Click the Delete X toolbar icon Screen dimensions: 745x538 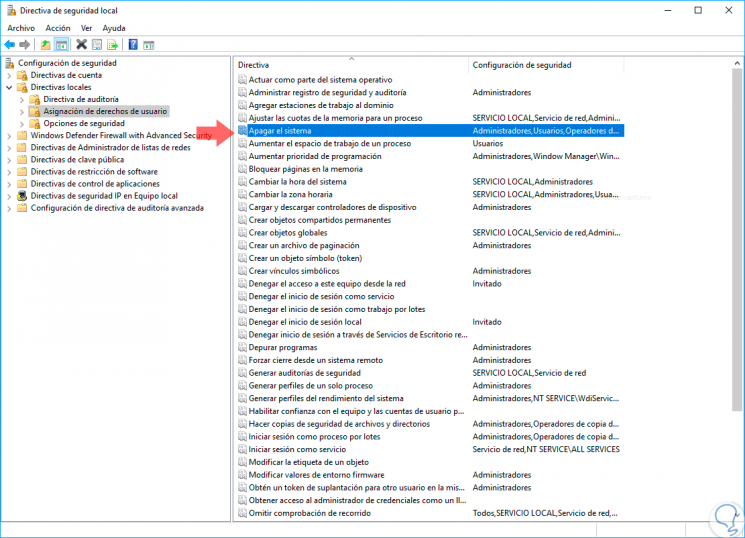[x=81, y=45]
